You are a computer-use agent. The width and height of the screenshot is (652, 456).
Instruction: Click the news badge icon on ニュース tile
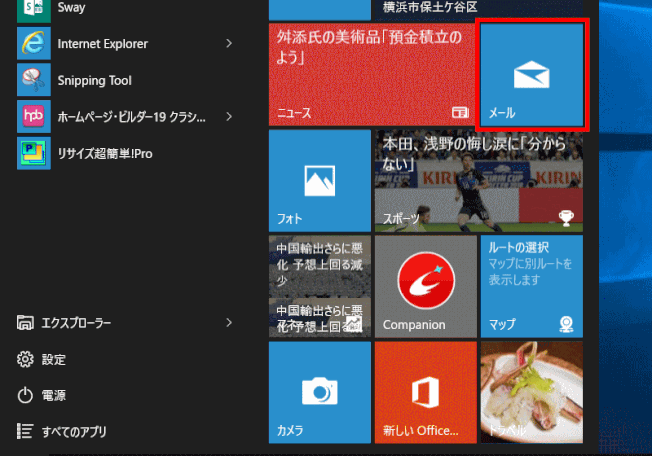point(460,112)
